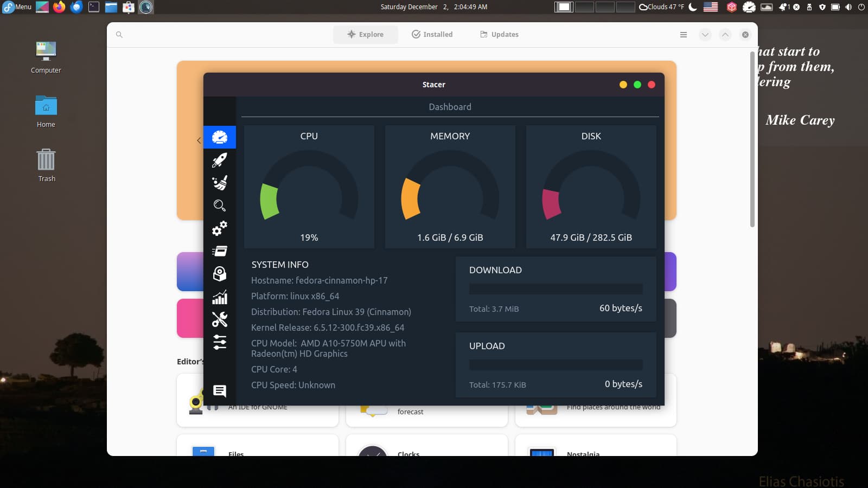Open the Computer desktop icon
This screenshot has height=488, width=868.
46,57
